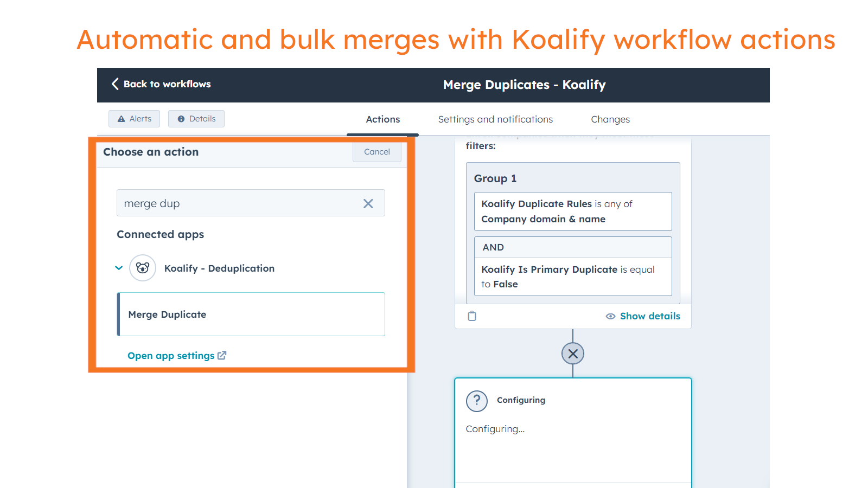Click the X delete circle on connector
The image size is (868, 488).
point(573,354)
